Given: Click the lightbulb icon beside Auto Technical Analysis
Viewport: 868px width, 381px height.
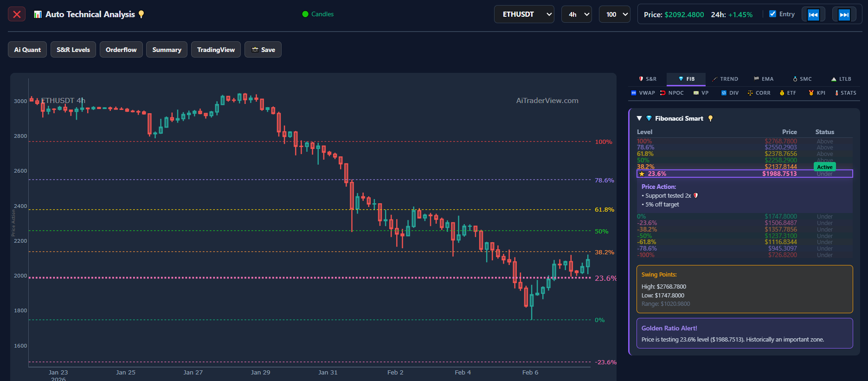Looking at the screenshot, I should coord(141,14).
